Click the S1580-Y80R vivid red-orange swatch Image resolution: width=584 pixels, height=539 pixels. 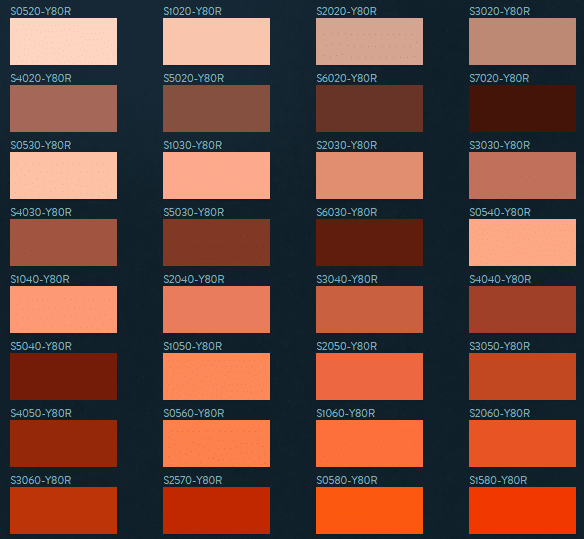[x=523, y=510]
